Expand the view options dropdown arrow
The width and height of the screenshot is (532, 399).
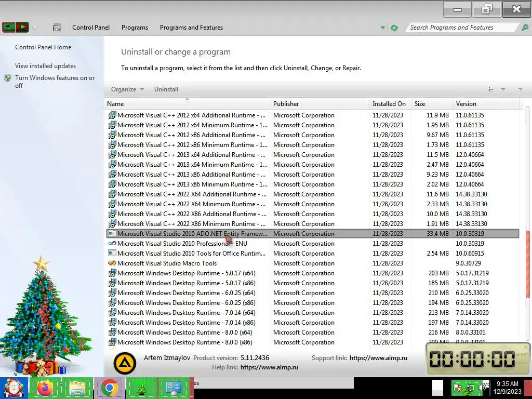503,89
